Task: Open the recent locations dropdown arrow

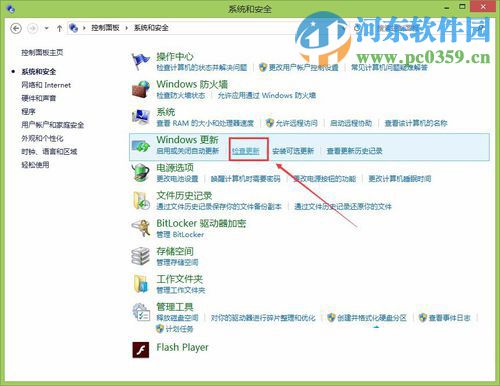Action: [47, 28]
